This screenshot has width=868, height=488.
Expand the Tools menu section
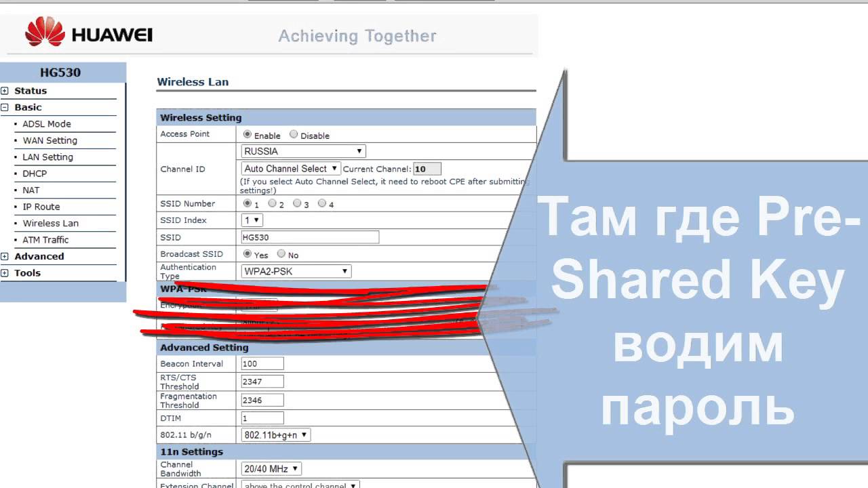point(5,273)
